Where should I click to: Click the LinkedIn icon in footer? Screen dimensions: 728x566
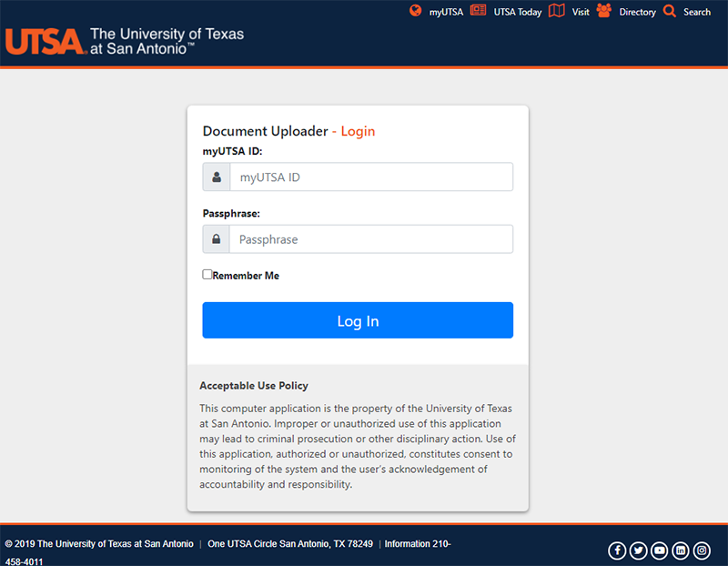click(681, 551)
